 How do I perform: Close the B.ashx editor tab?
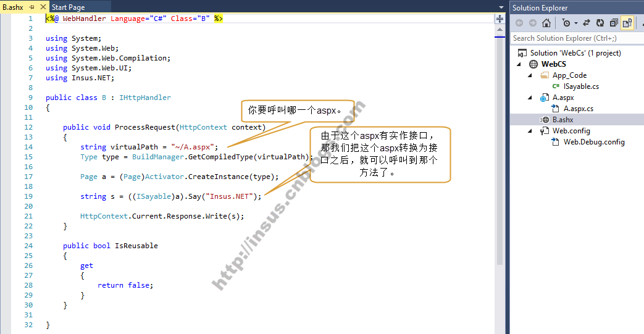click(41, 7)
